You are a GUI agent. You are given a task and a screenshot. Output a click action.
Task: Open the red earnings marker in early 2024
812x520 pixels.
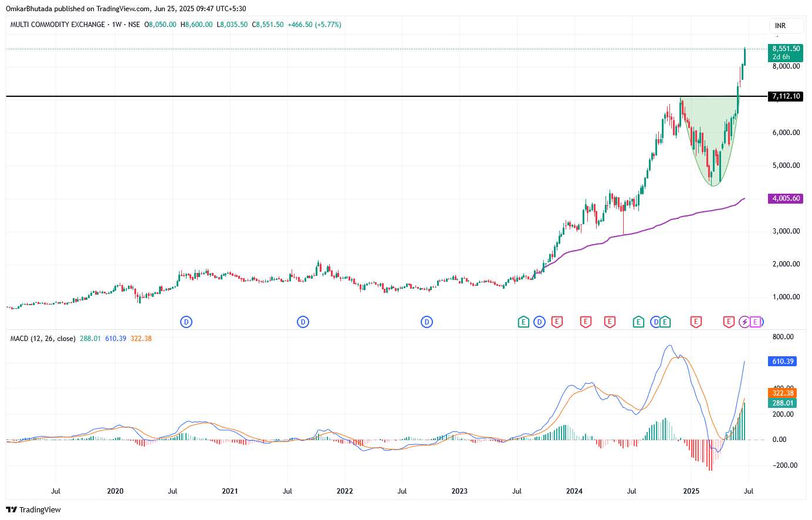coord(585,322)
